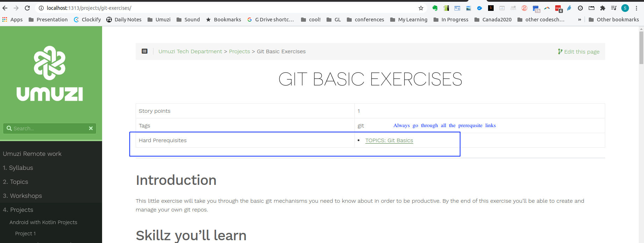Open Topics in the sidebar menu
The width and height of the screenshot is (644, 243).
(x=19, y=182)
